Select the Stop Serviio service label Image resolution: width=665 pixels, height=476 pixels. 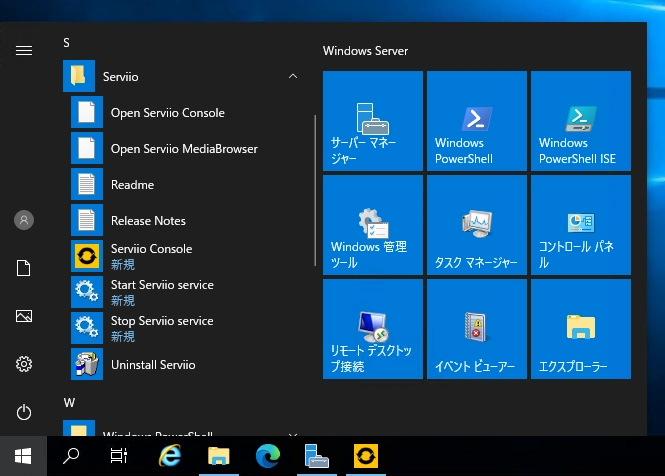click(x=162, y=321)
